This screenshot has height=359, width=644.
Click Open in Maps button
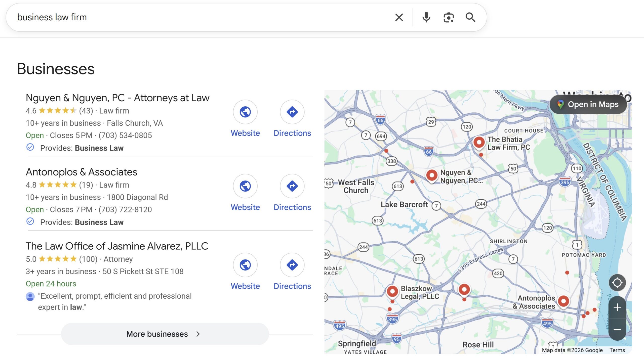point(588,104)
